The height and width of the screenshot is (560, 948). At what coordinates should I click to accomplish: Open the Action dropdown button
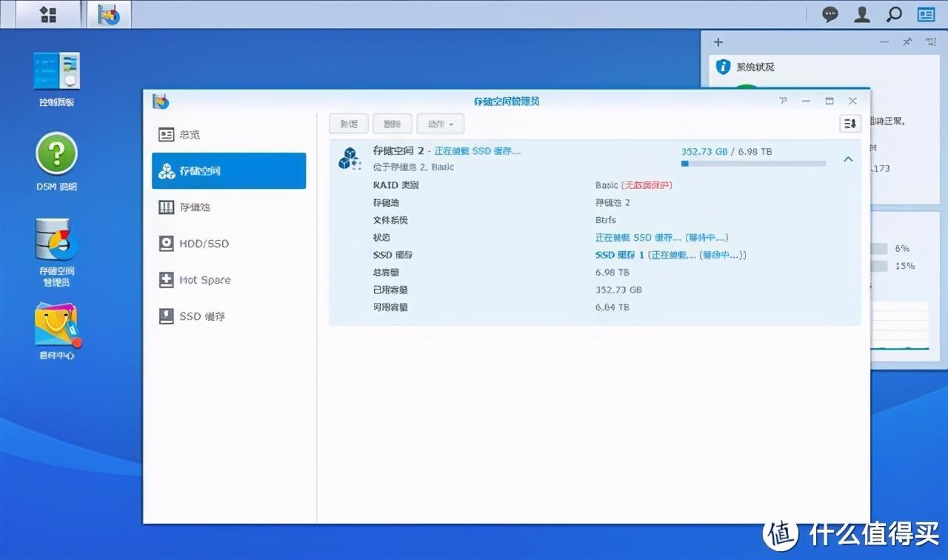[440, 124]
